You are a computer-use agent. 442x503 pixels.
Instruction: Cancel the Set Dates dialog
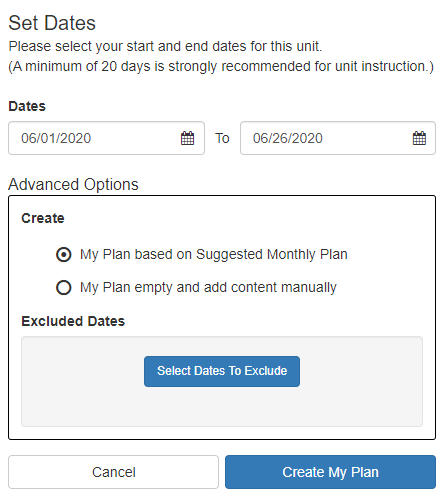[x=113, y=472]
